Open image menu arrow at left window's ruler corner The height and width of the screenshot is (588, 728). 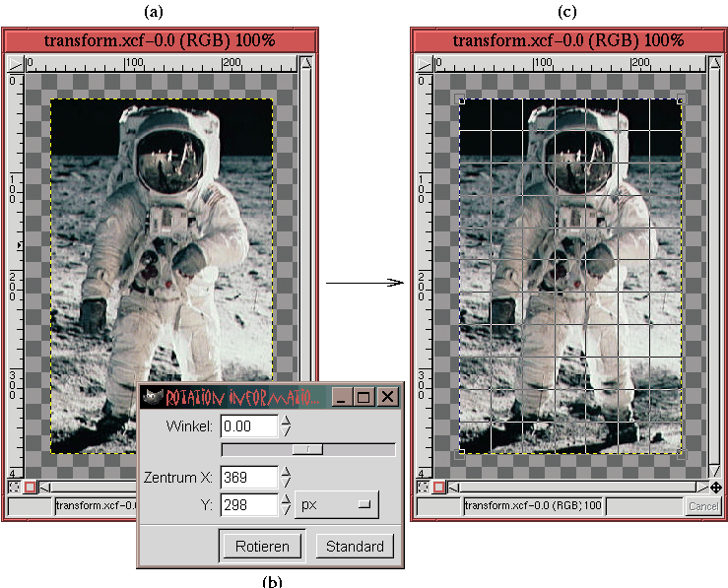coord(14,63)
